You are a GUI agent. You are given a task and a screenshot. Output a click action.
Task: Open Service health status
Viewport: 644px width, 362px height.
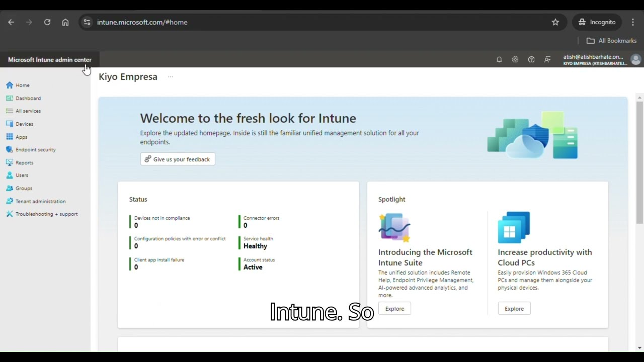pos(257,242)
